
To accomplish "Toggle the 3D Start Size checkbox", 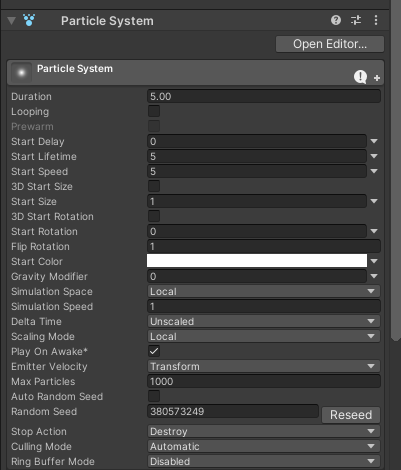I will coord(154,186).
